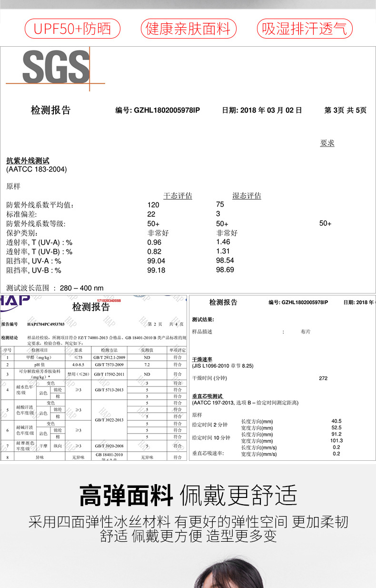
Task: Select the wicking value 101.3
Action: [x=336, y=440]
